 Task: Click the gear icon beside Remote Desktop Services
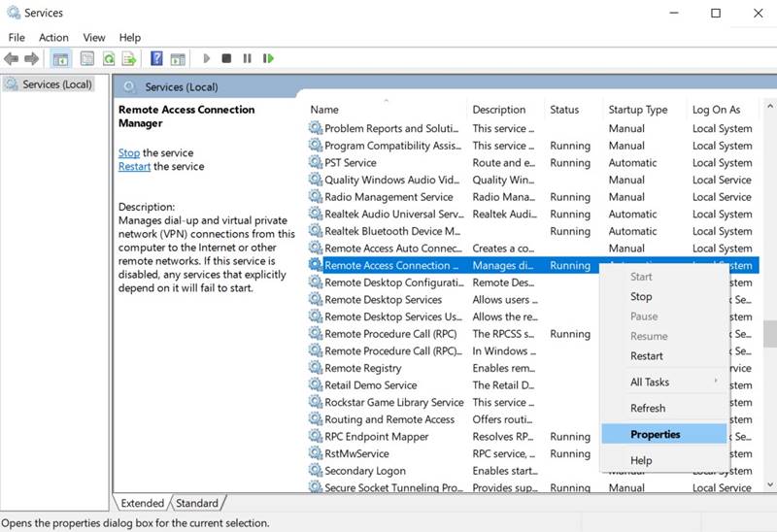(x=315, y=299)
